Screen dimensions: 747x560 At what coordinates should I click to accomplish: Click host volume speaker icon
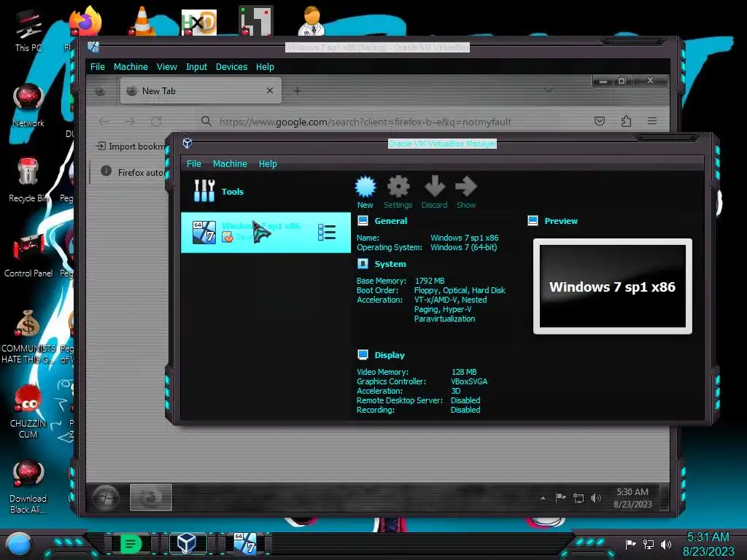[666, 544]
